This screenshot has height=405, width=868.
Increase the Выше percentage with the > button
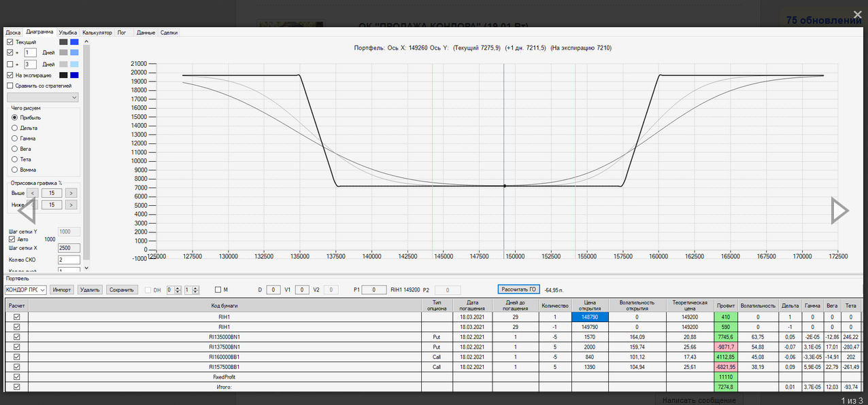[71, 193]
